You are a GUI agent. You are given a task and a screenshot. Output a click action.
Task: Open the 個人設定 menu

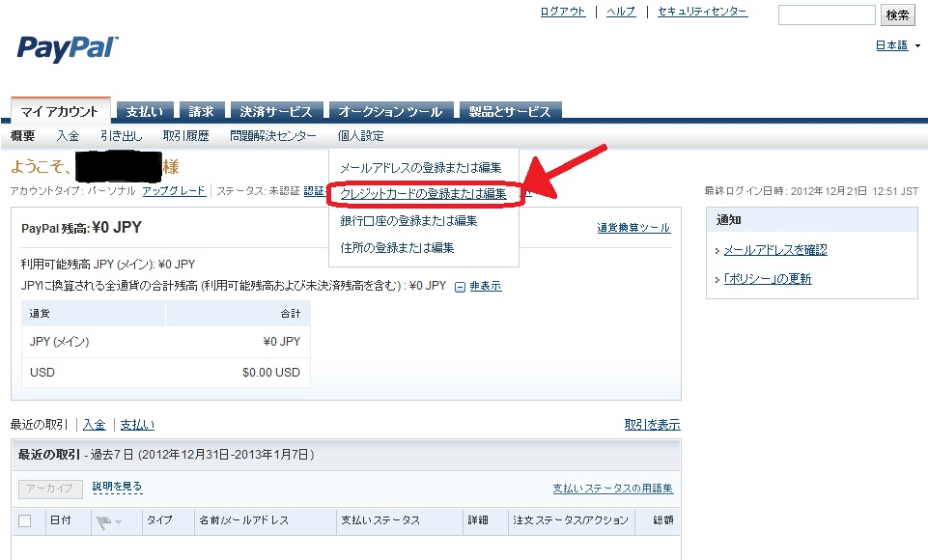(x=360, y=136)
